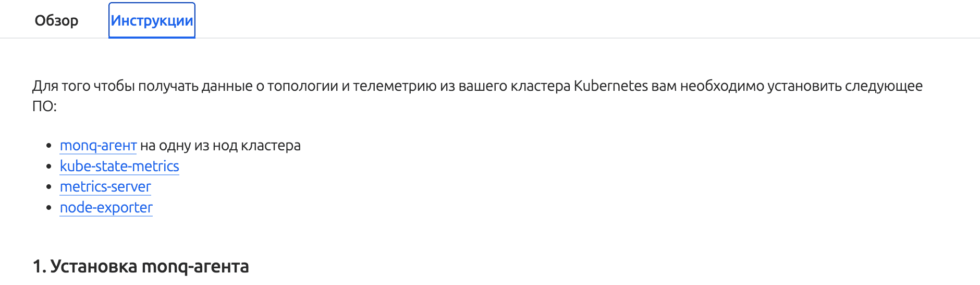Click the word Kubernetes in the intro paragraph

pyautogui.click(x=610, y=86)
